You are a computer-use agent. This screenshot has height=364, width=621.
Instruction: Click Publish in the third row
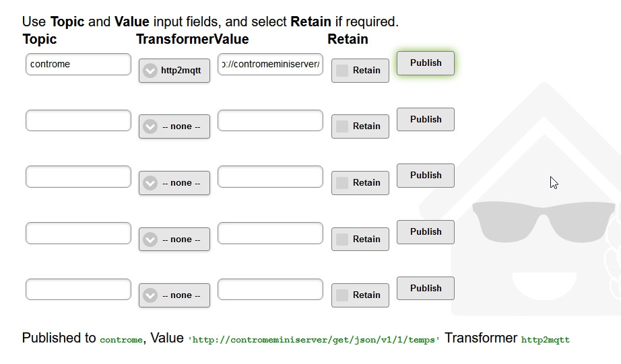click(x=426, y=175)
